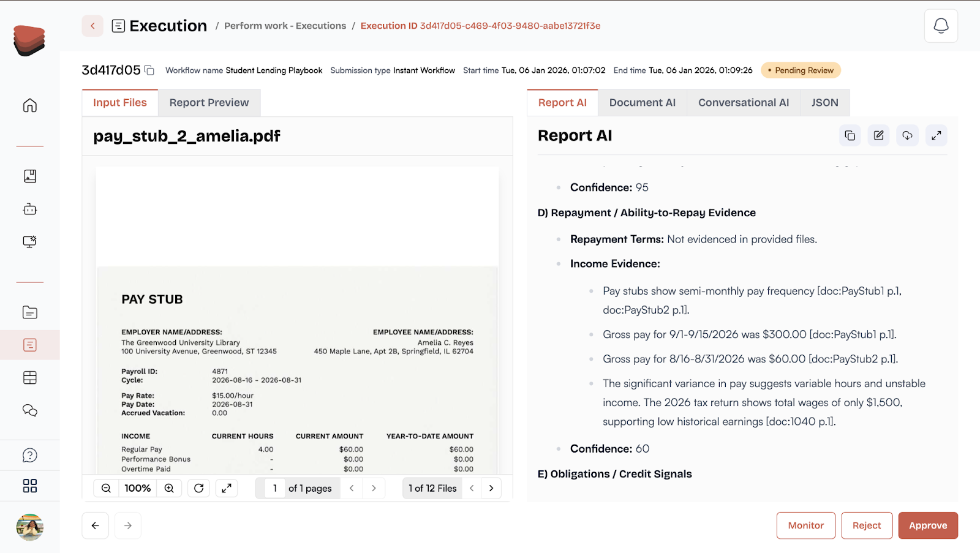Click the $15.00/hour pay rate value

[233, 396]
